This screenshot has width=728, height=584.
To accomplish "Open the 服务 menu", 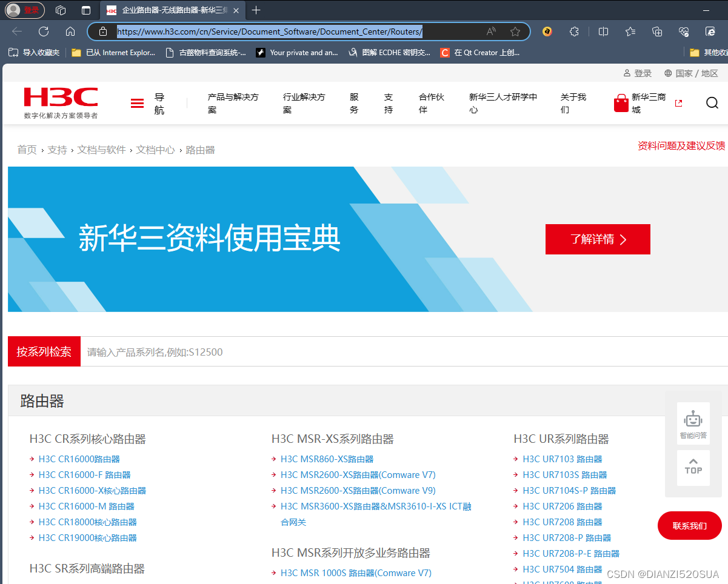I will 354,104.
